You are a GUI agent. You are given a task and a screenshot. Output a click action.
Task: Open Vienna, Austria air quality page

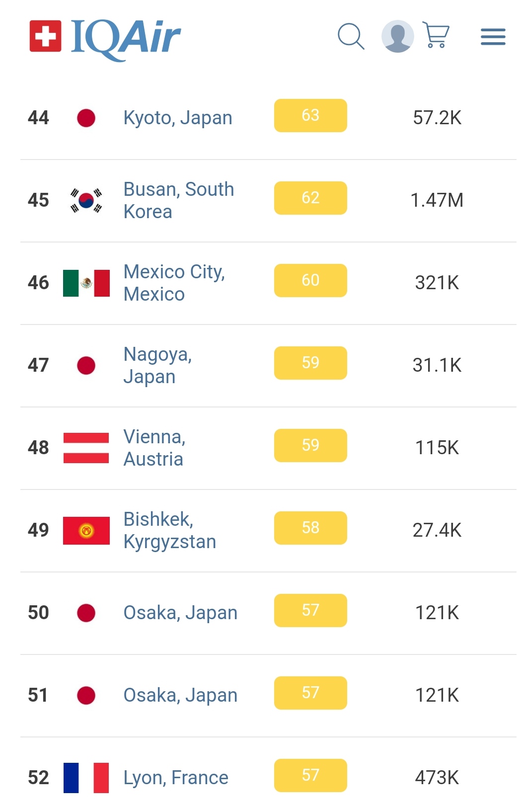click(154, 448)
